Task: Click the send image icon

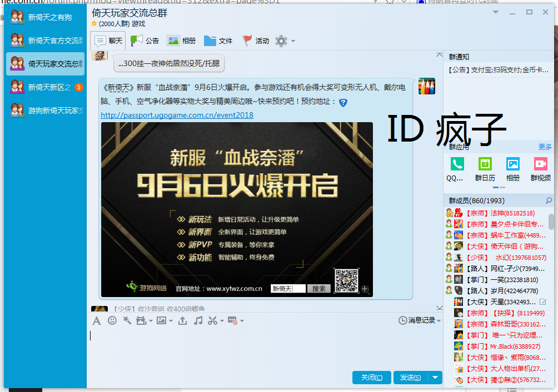Action: [161, 320]
